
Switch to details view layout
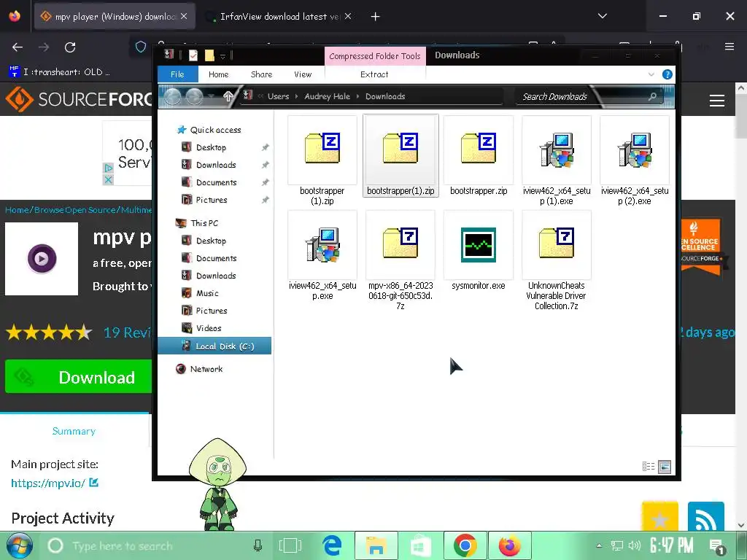[x=649, y=466]
